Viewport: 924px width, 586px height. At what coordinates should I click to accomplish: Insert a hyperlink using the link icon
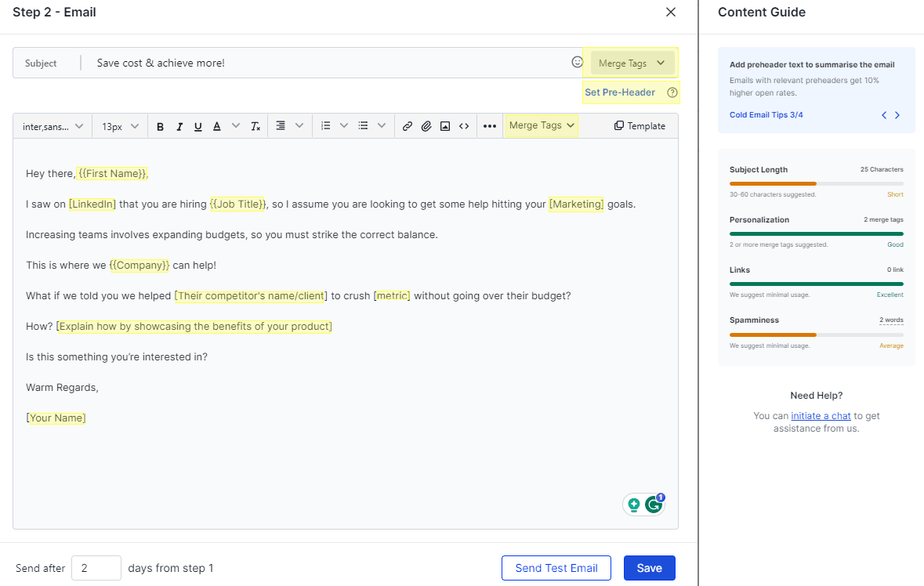[407, 125]
